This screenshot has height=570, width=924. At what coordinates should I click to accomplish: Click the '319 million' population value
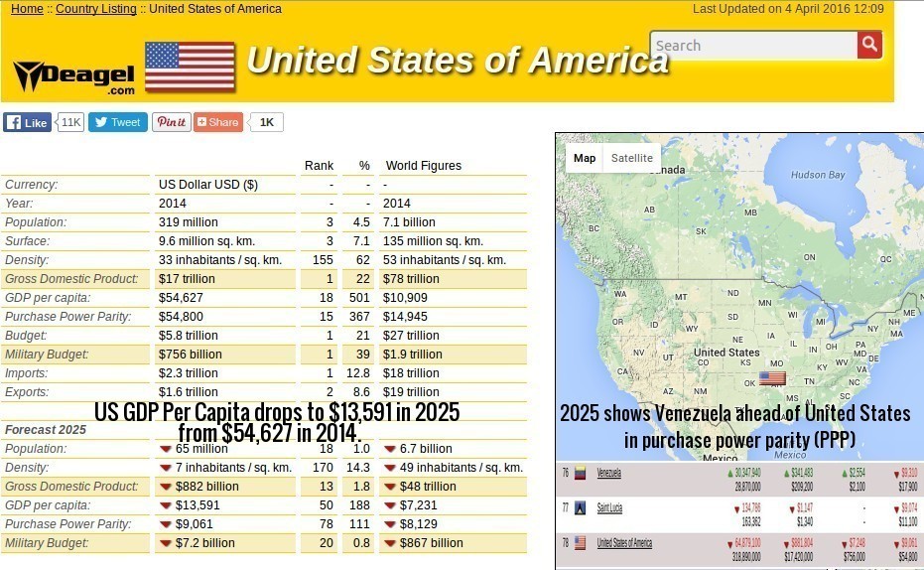click(x=188, y=222)
